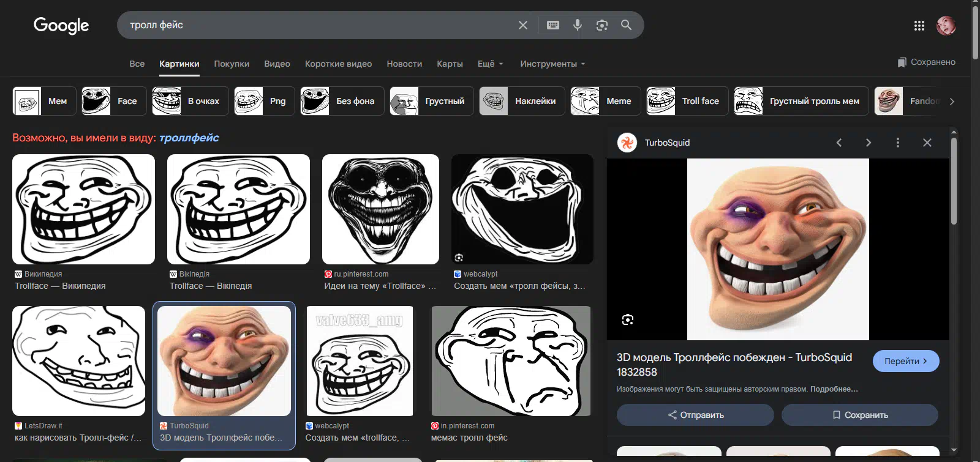Close the TurboSquid preview panel
Viewport: 980px width, 462px height.
[927, 143]
